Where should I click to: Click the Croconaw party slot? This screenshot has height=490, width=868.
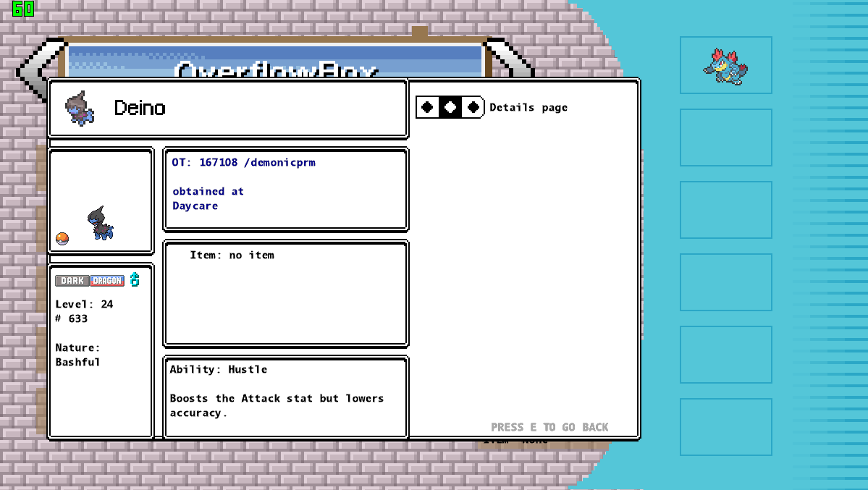[x=725, y=65]
